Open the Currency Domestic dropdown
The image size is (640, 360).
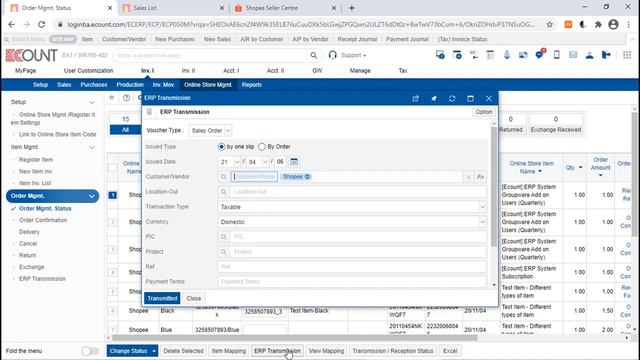point(352,222)
